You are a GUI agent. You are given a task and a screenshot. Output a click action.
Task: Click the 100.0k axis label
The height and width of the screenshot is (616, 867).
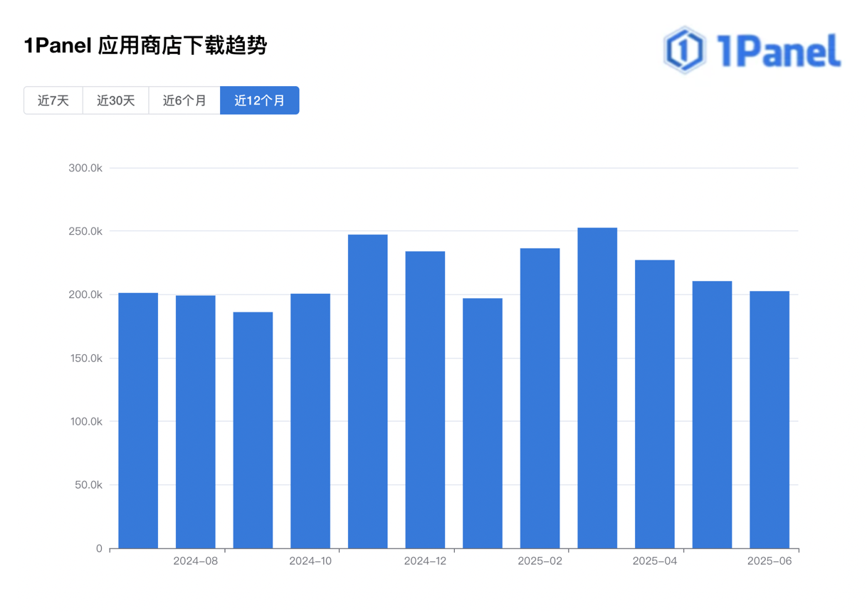pos(85,421)
